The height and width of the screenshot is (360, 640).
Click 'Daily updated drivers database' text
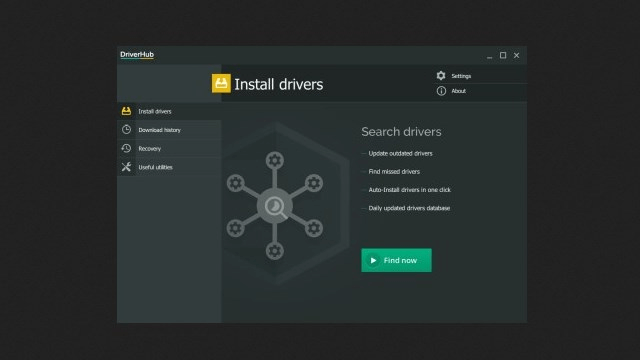[409, 208]
